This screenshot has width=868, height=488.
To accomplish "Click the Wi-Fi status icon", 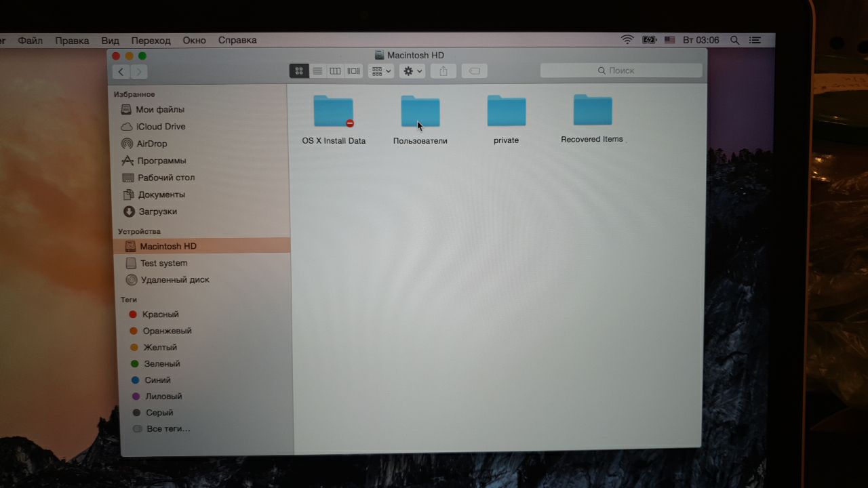I will pyautogui.click(x=627, y=40).
